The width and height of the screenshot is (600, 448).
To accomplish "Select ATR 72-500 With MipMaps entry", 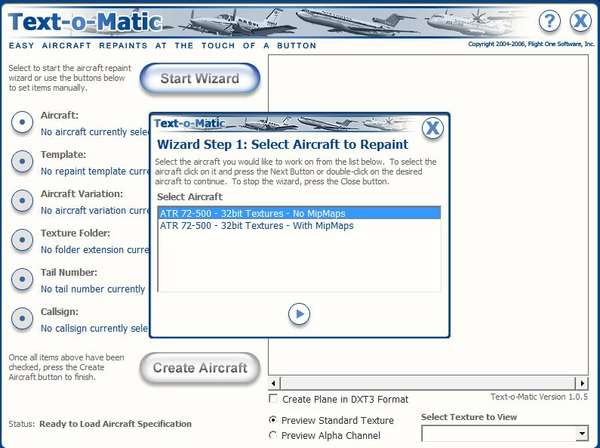I will pyautogui.click(x=299, y=226).
